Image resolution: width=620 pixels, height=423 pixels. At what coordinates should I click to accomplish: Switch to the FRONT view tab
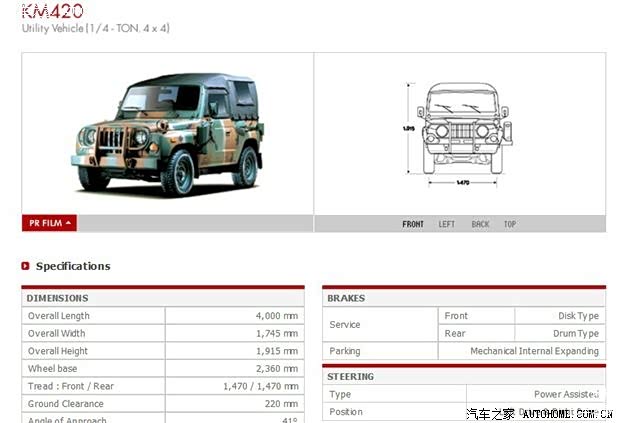click(x=413, y=224)
